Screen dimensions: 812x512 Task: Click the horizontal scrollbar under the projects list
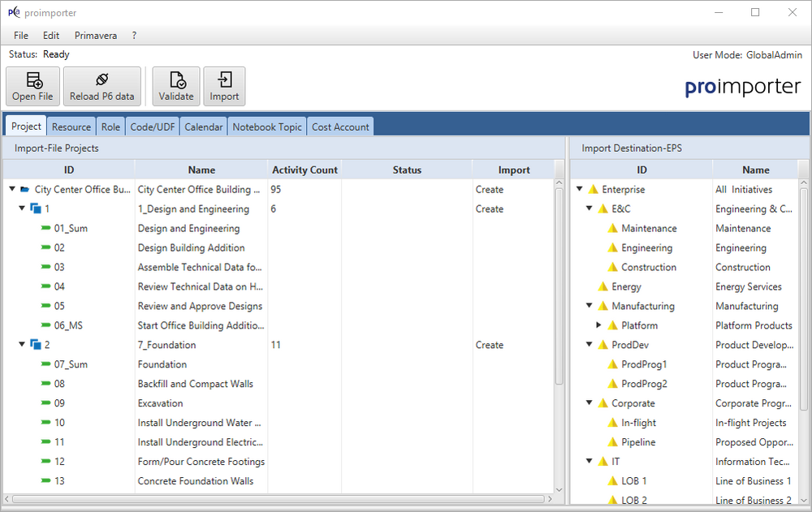click(276, 497)
